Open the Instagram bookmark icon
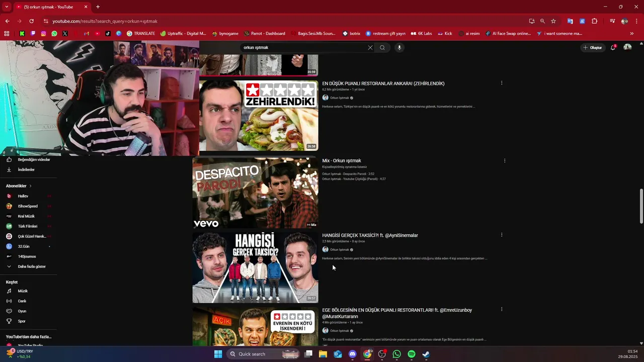644x362 pixels. pyautogui.click(x=44, y=34)
